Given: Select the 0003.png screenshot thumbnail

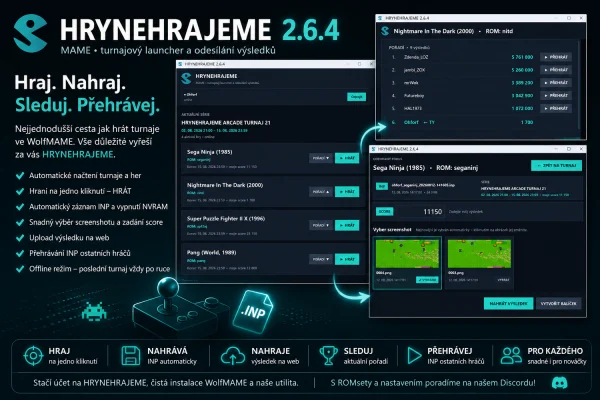Looking at the screenshot, I should pos(479,253).
